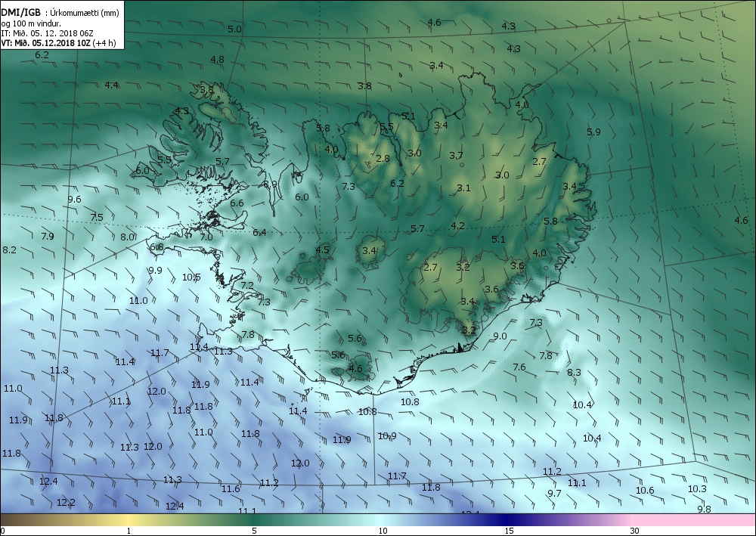The height and width of the screenshot is (536, 756).
Task: Click the 3.1 value on the map
Action: (464, 187)
